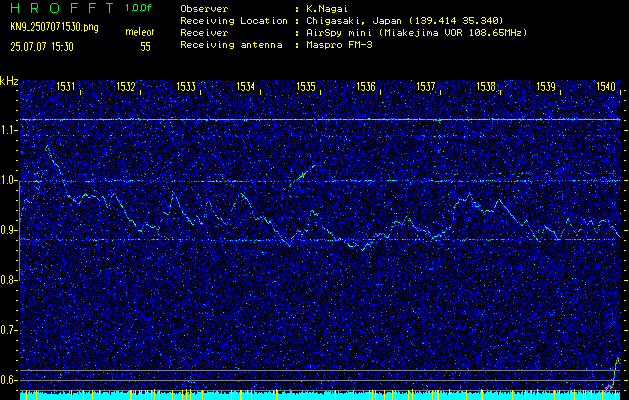Click the red signal spike at 1540
This screenshot has width=629, height=400.
coord(614,373)
